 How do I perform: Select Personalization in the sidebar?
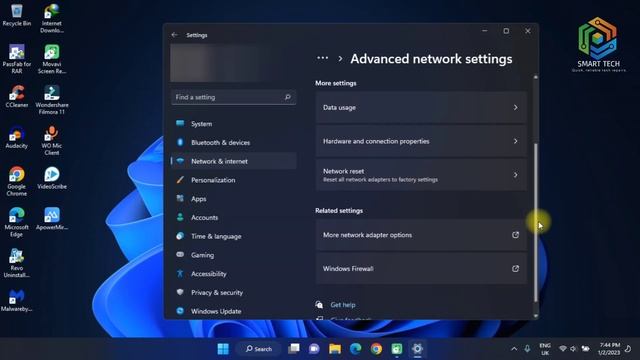(234, 180)
